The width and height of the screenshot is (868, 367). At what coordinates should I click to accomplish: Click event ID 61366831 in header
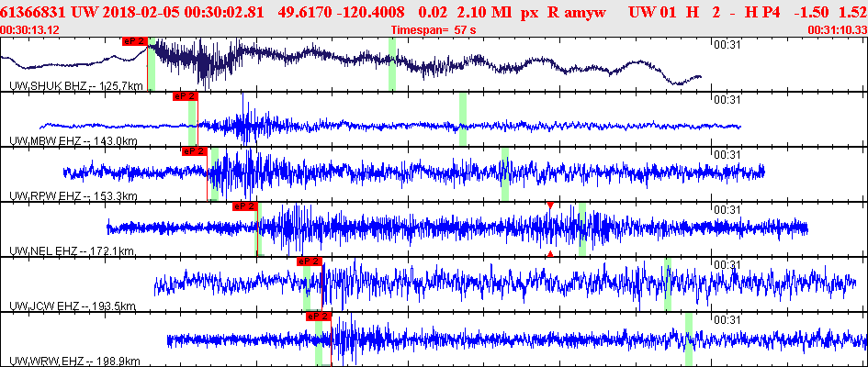(x=34, y=12)
